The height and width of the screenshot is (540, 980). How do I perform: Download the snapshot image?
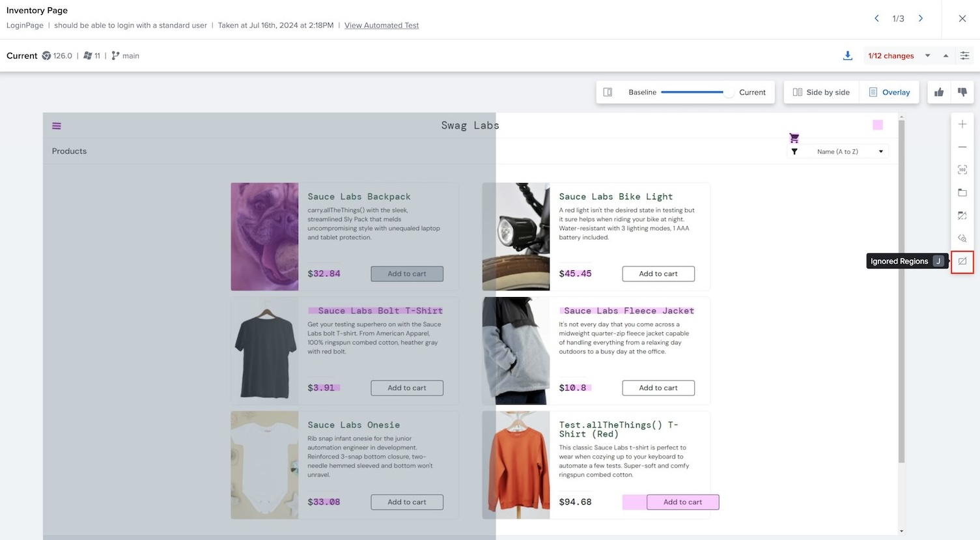pyautogui.click(x=848, y=56)
